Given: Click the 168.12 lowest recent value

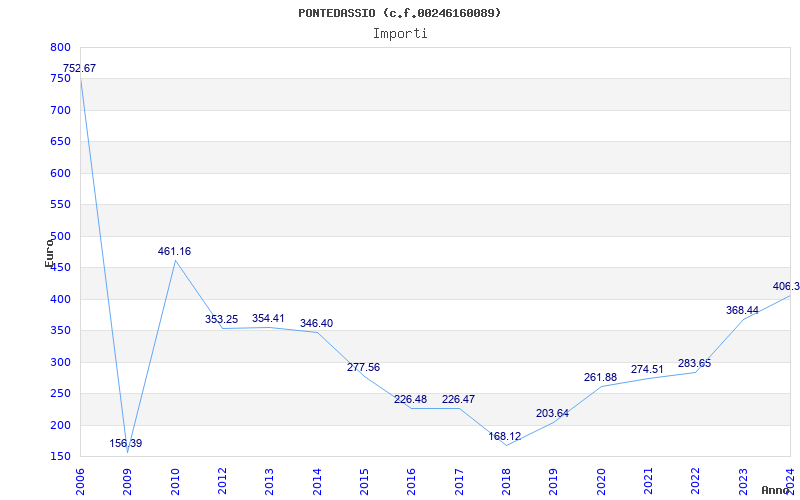Looking at the screenshot, I should (x=504, y=436).
